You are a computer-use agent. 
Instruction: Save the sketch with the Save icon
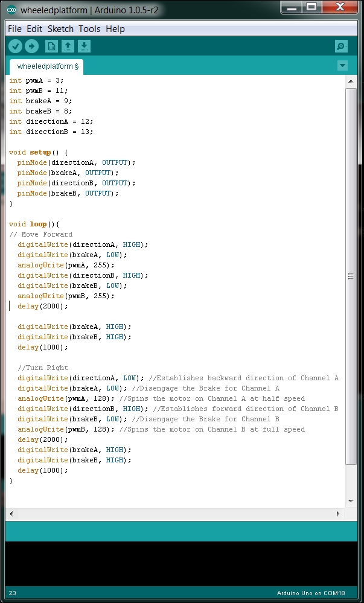tap(84, 46)
